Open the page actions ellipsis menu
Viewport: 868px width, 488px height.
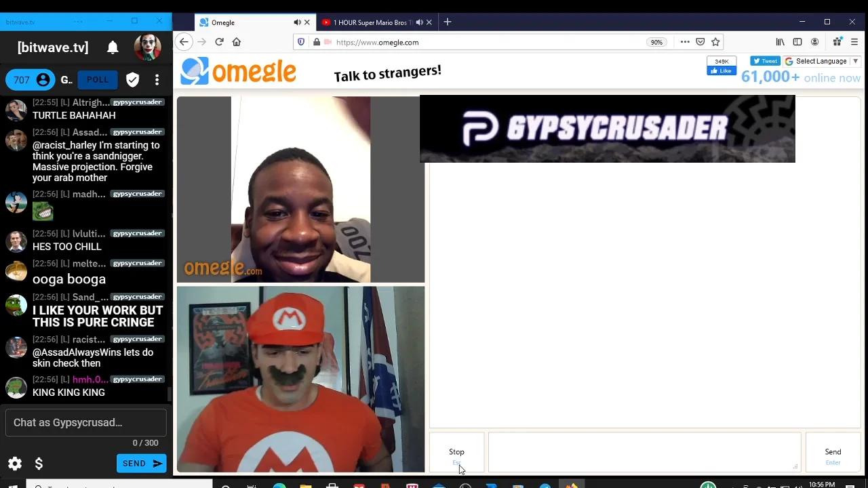point(685,41)
